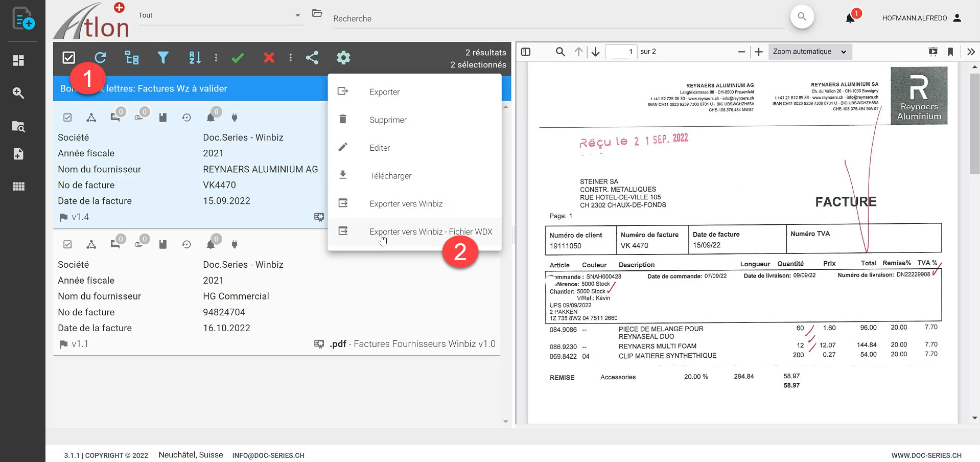
Task: Open the settings gear icon
Action: click(343, 58)
